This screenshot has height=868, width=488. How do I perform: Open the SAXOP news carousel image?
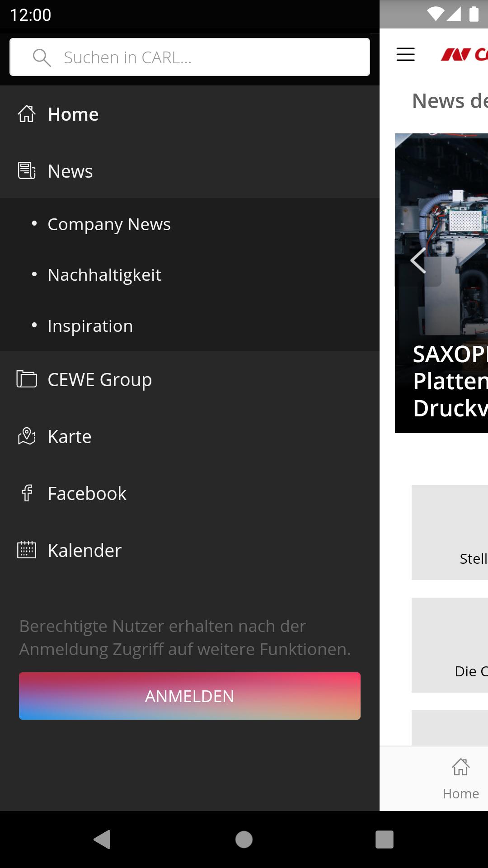(x=441, y=283)
